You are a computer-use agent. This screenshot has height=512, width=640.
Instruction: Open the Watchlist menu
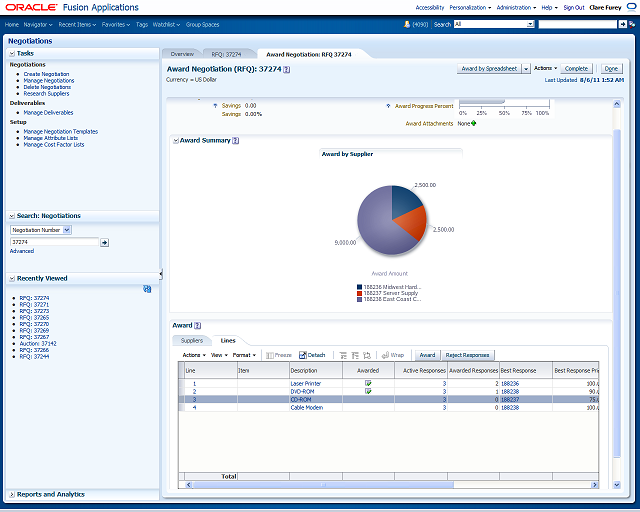click(166, 24)
